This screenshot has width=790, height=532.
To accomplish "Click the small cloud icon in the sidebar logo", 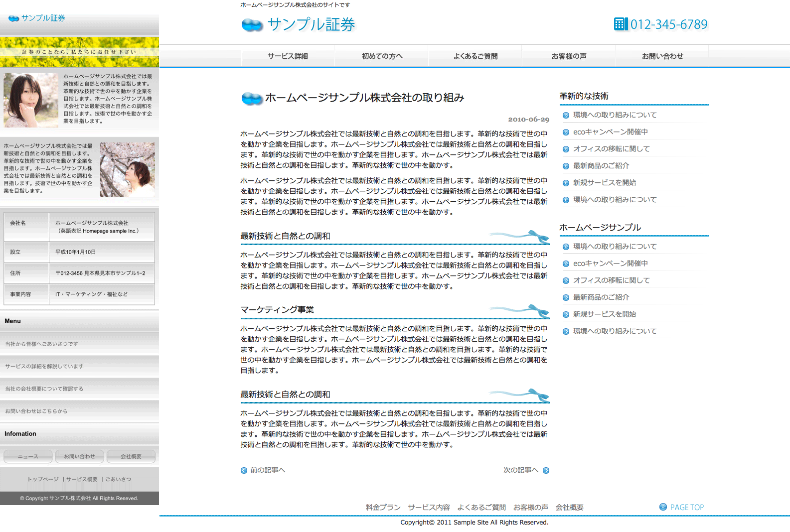I will pyautogui.click(x=14, y=18).
